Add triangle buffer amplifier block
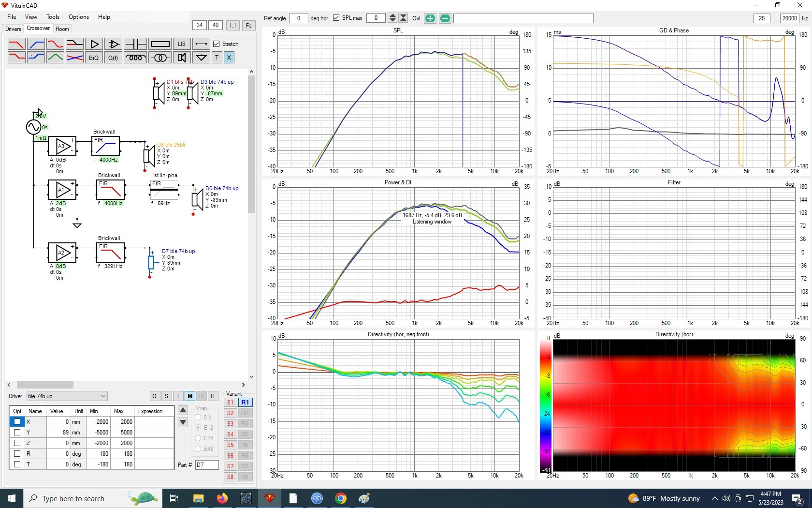 (94, 44)
